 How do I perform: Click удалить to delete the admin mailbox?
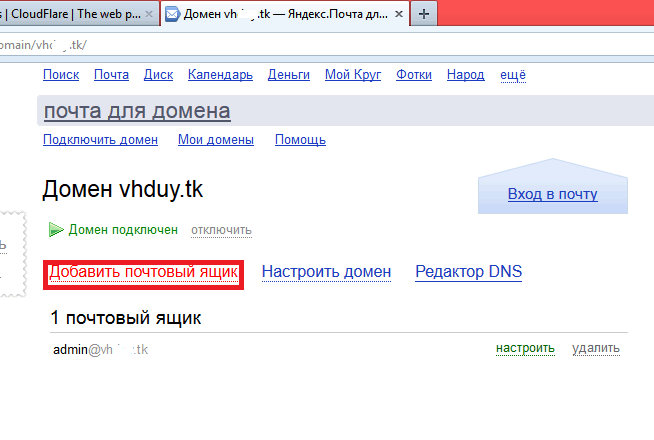(x=595, y=349)
